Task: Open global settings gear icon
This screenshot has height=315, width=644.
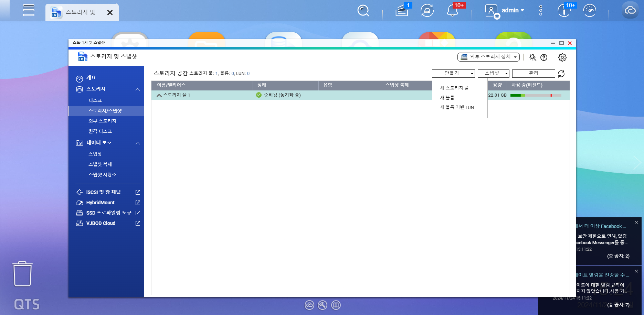Action: (x=562, y=57)
